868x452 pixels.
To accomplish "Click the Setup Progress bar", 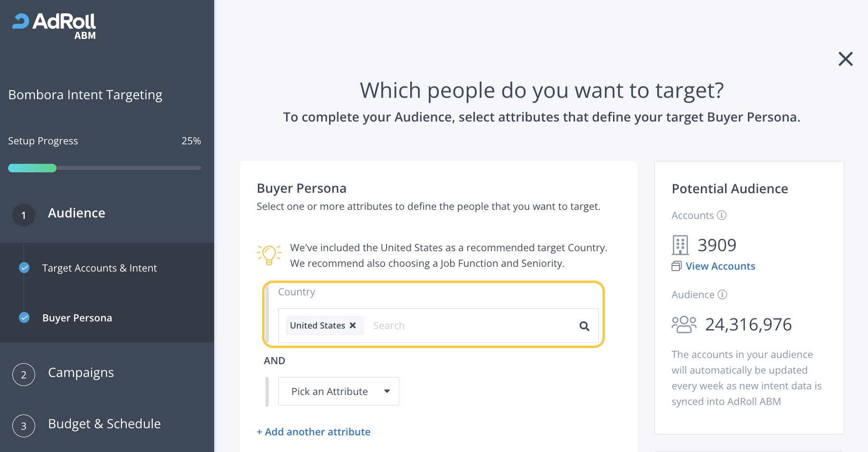I will pyautogui.click(x=104, y=168).
